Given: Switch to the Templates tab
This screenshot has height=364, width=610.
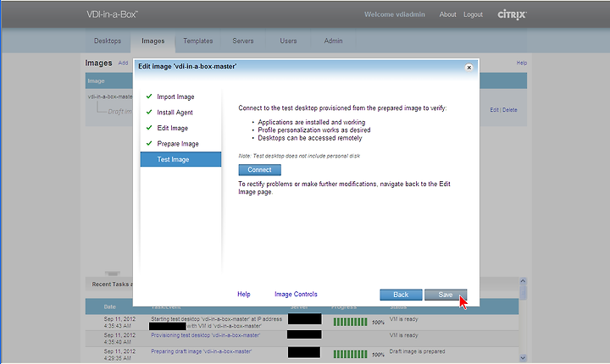Looking at the screenshot, I should [198, 41].
